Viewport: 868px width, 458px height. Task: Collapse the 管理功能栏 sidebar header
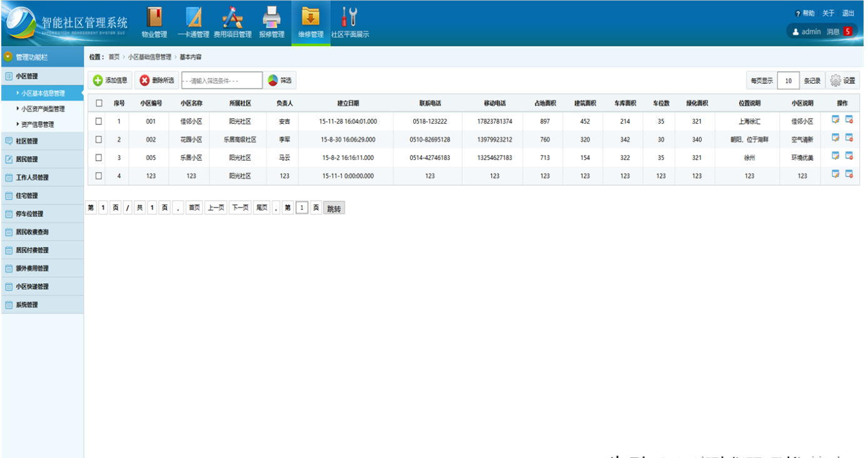point(8,57)
